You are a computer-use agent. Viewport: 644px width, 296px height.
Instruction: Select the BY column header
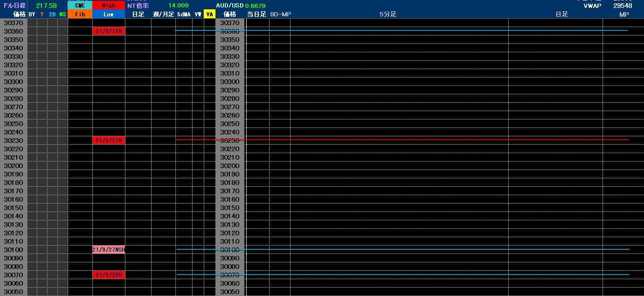point(32,14)
